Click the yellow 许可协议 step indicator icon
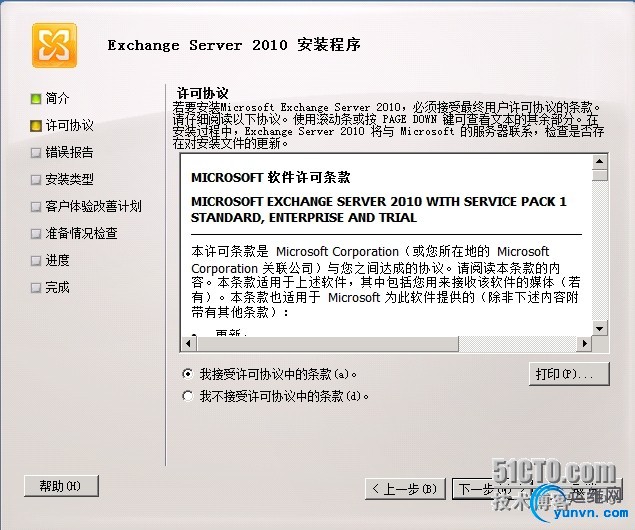Screen dimensions: 635x530 click(x=36, y=126)
